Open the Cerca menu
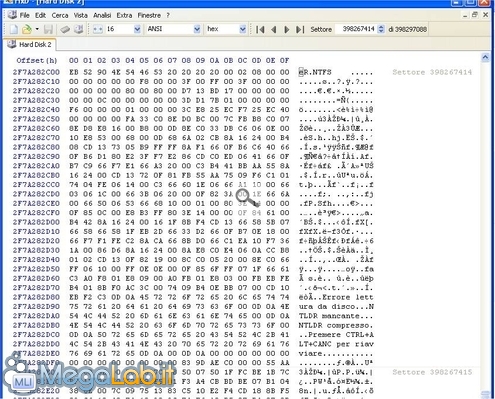This screenshot has height=399, width=495. click(x=60, y=15)
